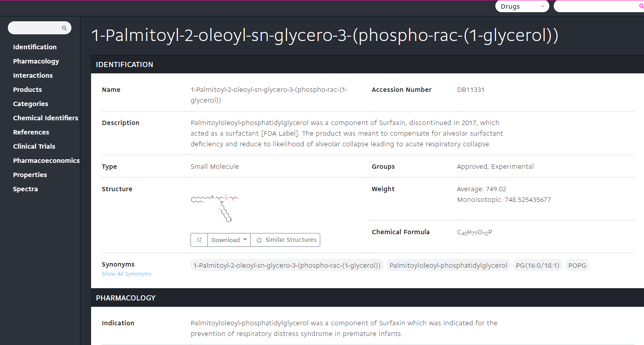The width and height of the screenshot is (644, 345).
Task: Expand the Download structure dropdown
Action: tap(229, 240)
